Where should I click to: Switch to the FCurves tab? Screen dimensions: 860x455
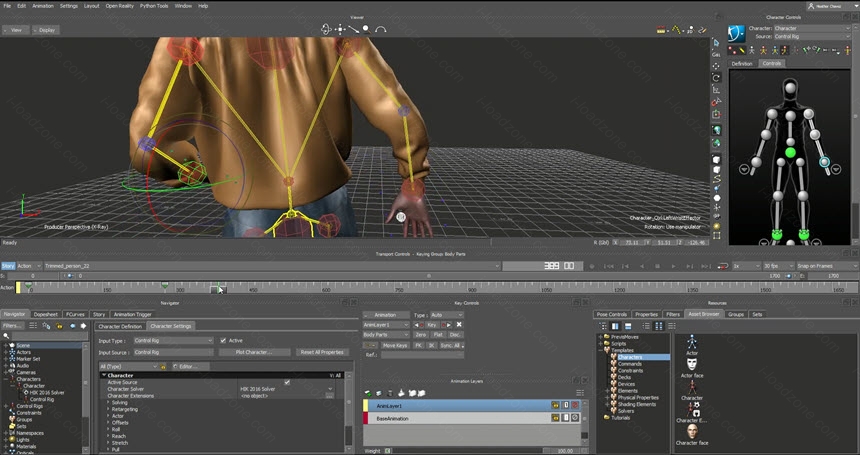[75, 314]
